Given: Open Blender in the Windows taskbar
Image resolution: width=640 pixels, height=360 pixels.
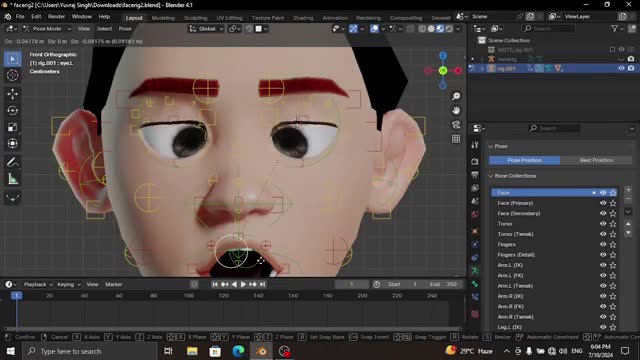Looking at the screenshot, I should [262, 351].
